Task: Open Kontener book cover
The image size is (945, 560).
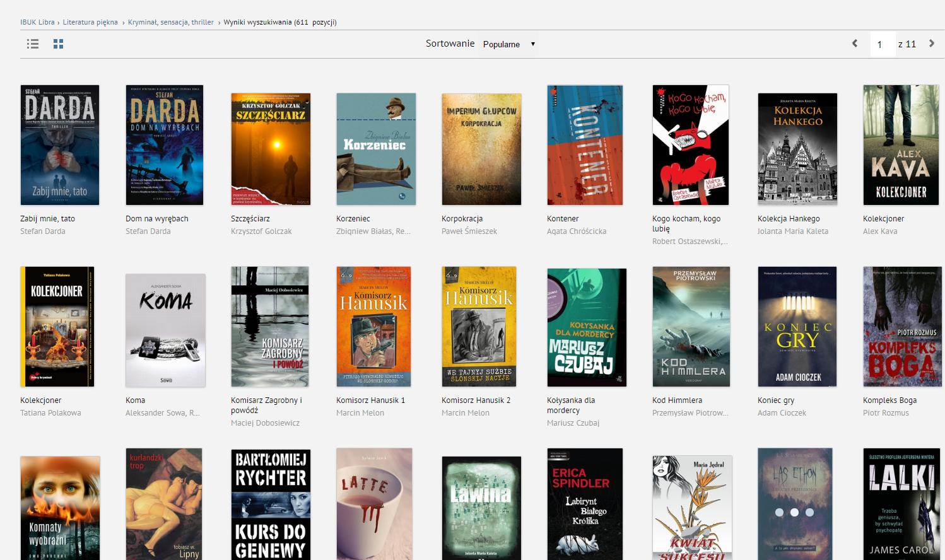Action: pos(585,145)
